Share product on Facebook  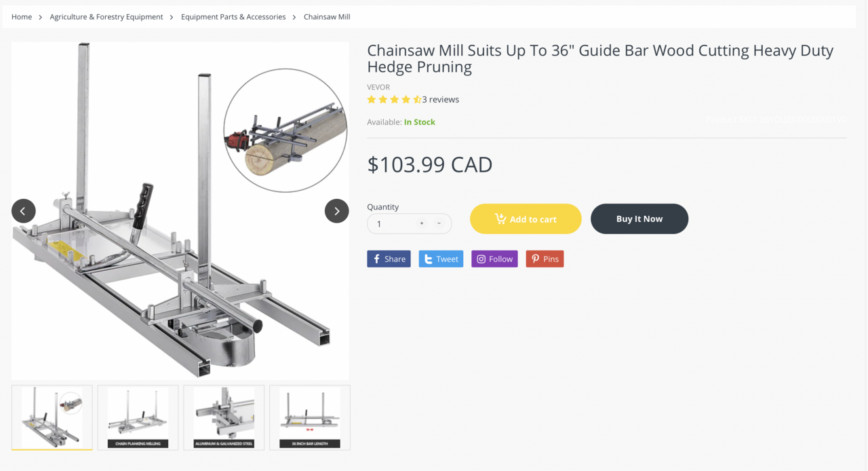tap(389, 259)
